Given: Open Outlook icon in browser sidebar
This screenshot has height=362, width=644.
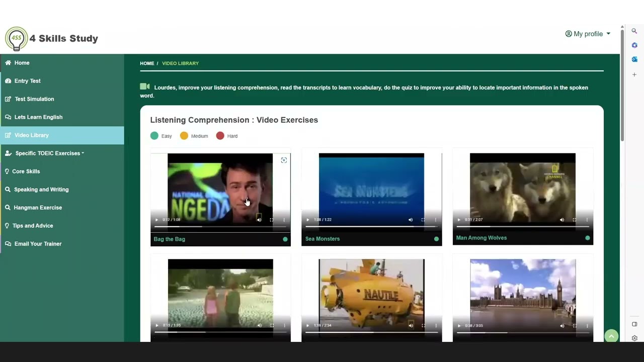Looking at the screenshot, I should pos(634,59).
